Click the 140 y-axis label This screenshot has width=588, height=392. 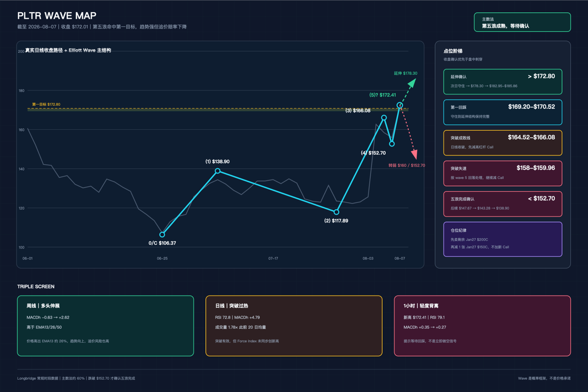[21, 169]
